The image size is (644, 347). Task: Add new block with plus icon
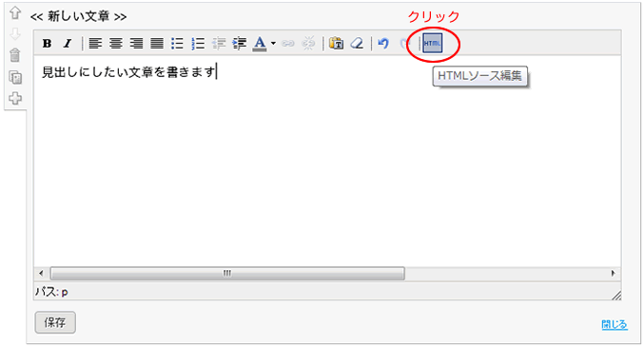[15, 98]
